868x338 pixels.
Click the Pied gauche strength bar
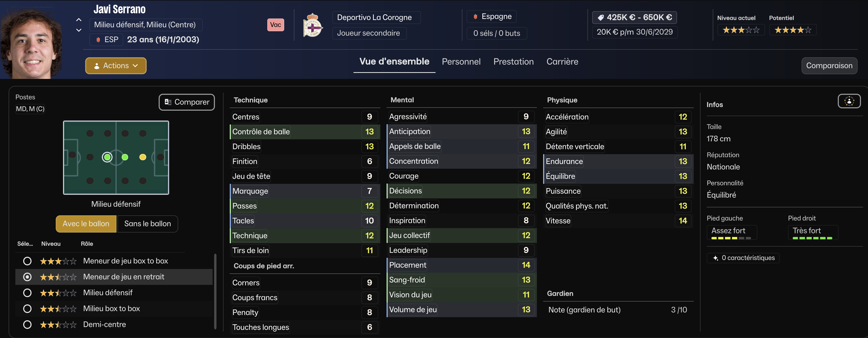(x=731, y=238)
